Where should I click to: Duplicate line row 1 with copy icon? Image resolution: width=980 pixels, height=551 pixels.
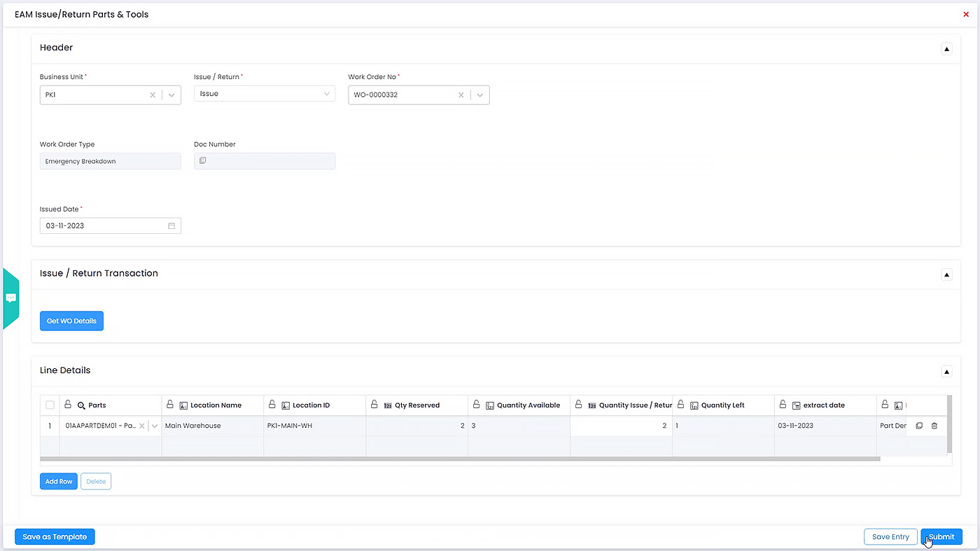click(x=919, y=426)
